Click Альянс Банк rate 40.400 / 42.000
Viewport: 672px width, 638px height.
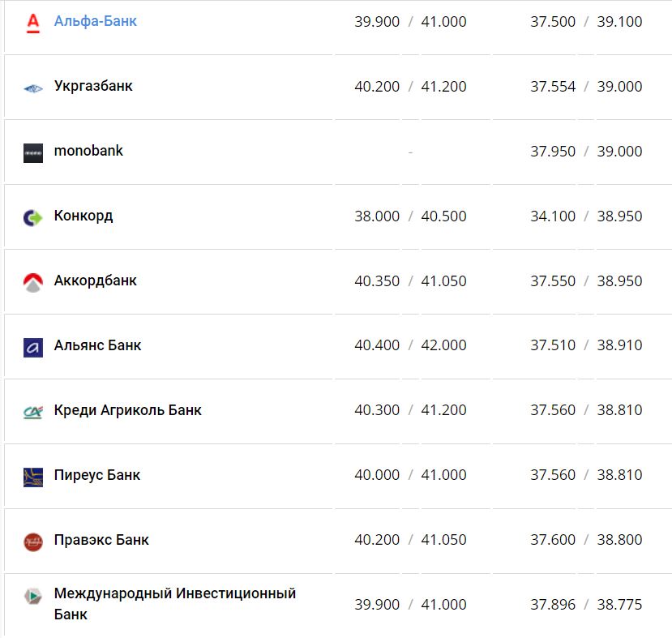click(x=410, y=345)
